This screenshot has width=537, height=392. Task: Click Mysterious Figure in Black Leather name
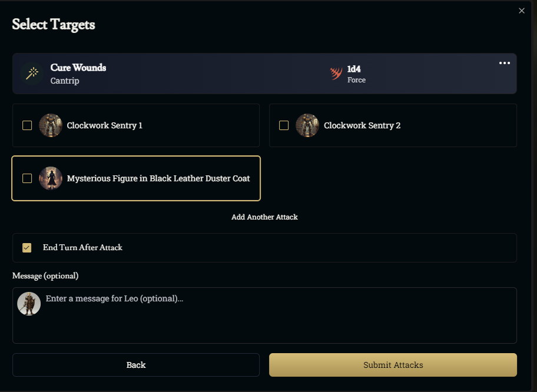(x=158, y=178)
